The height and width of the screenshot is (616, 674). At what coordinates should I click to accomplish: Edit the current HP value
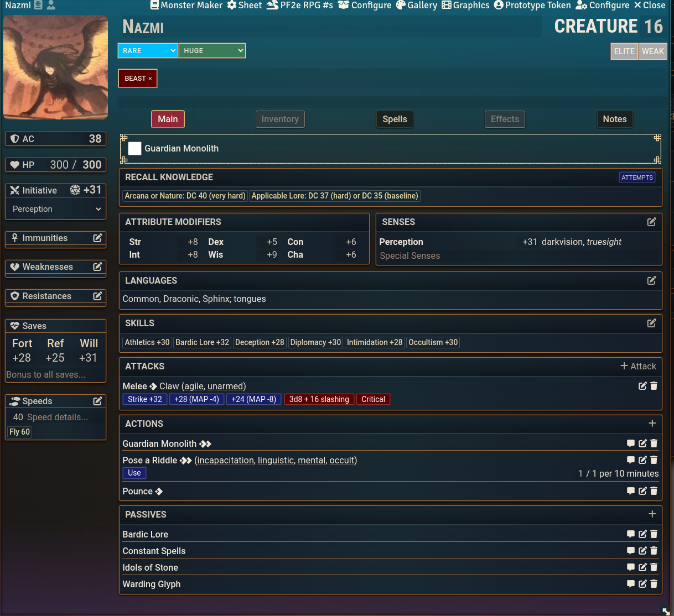click(x=59, y=165)
